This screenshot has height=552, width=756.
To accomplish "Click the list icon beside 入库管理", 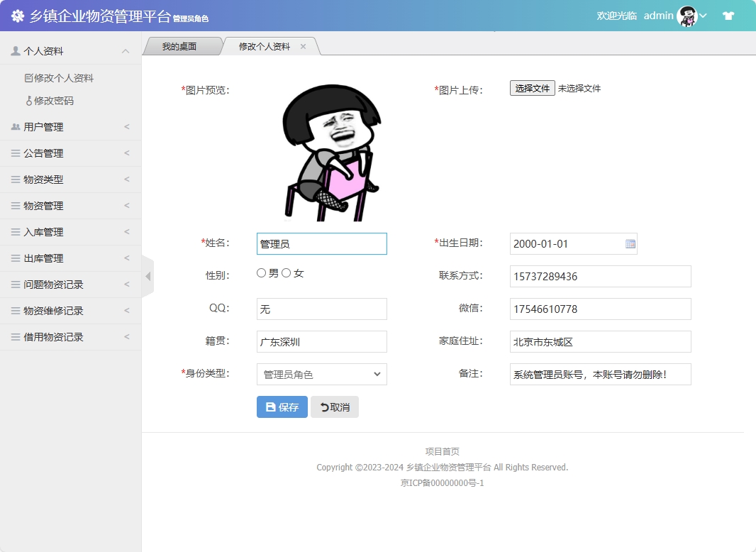I will click(x=16, y=231).
